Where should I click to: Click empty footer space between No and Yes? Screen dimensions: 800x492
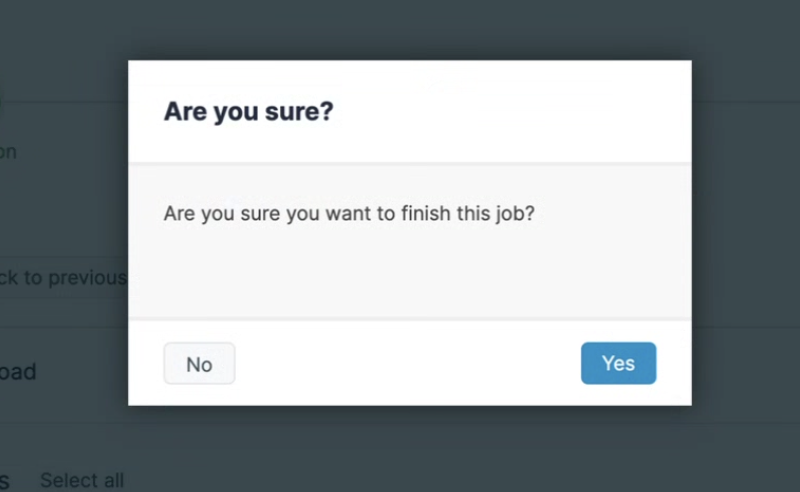(408, 363)
